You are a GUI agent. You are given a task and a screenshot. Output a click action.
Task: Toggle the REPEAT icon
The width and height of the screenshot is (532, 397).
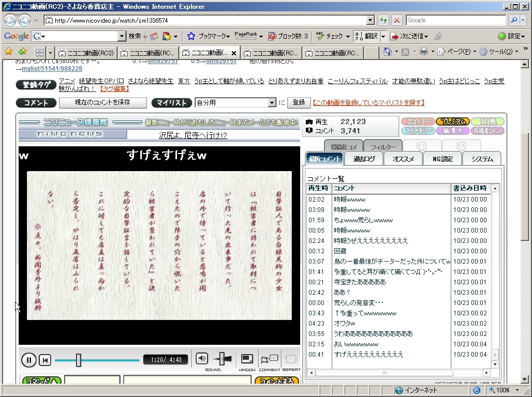pyautogui.click(x=291, y=359)
